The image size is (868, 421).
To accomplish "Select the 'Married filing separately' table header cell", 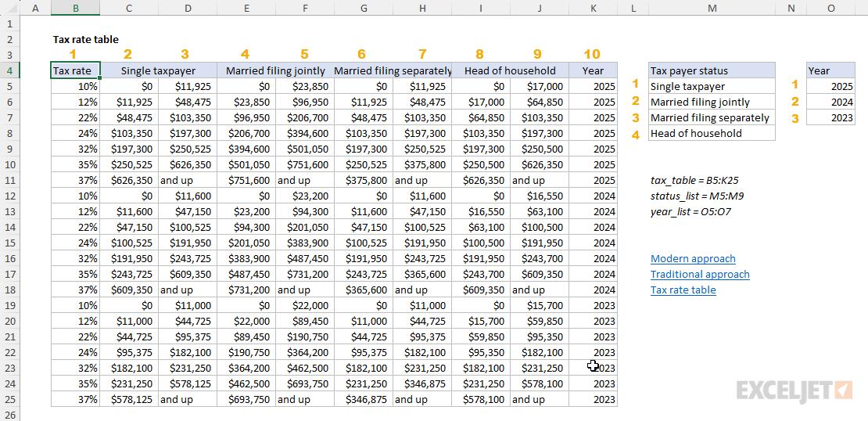I will [x=393, y=70].
